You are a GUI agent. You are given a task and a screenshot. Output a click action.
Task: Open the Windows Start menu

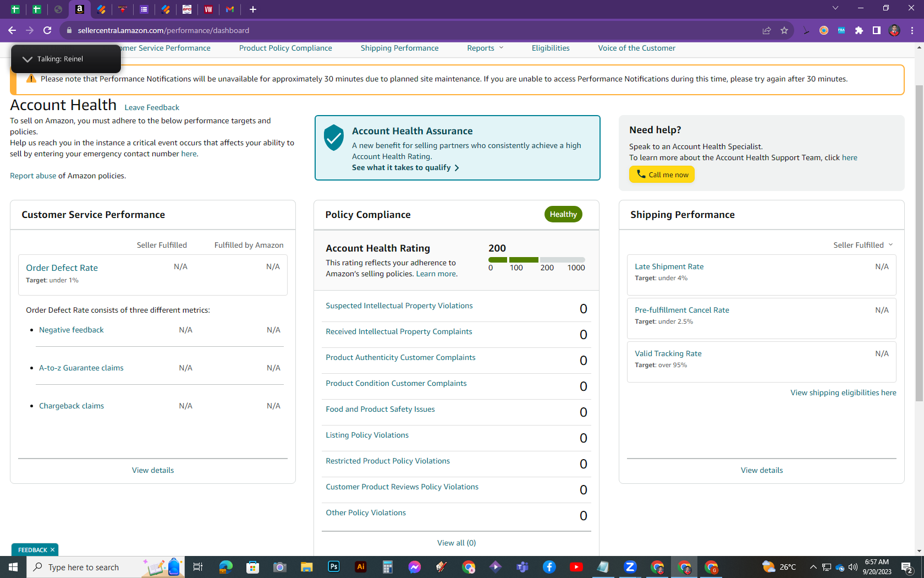point(13,567)
